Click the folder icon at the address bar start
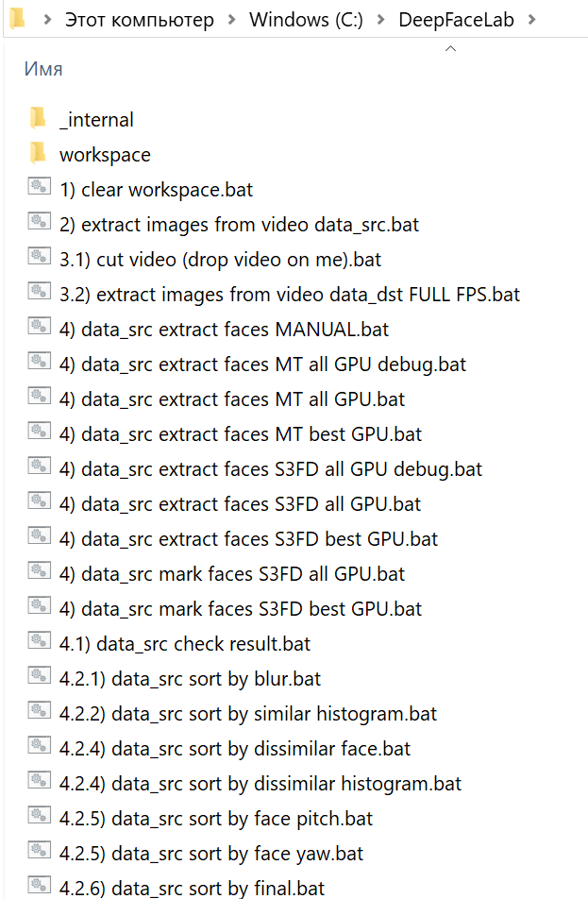This screenshot has width=588, height=899. click(x=16, y=19)
